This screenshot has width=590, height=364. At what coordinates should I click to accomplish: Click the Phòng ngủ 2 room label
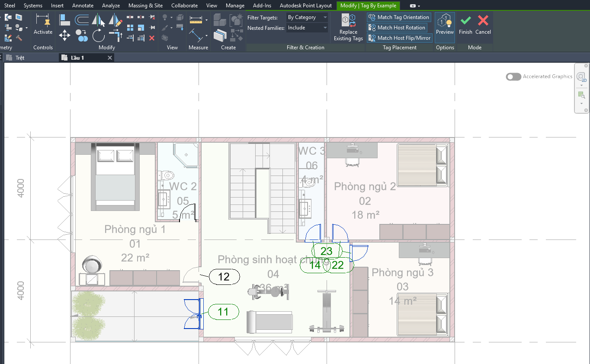point(365,186)
